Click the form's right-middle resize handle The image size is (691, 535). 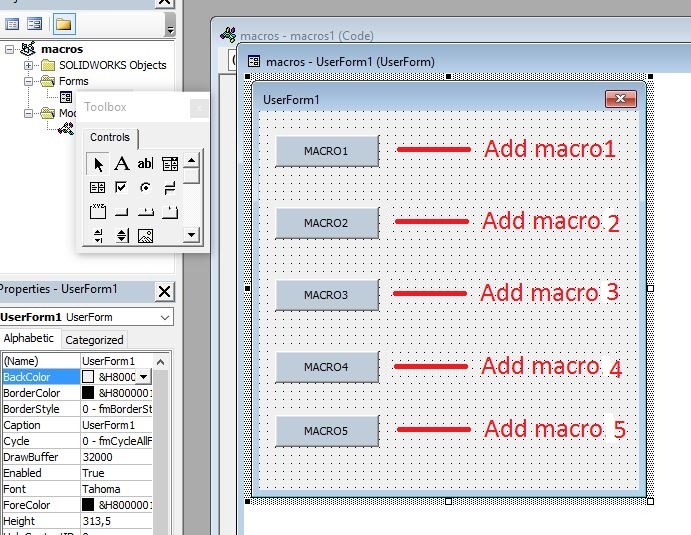[x=650, y=288]
